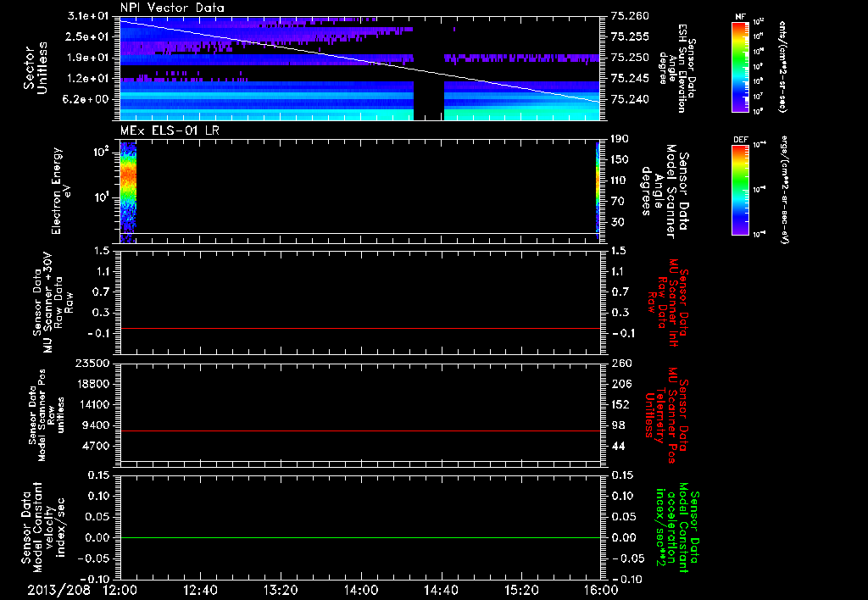
Task: Click the 'Sector Unitless' axis title
Action: point(36,68)
